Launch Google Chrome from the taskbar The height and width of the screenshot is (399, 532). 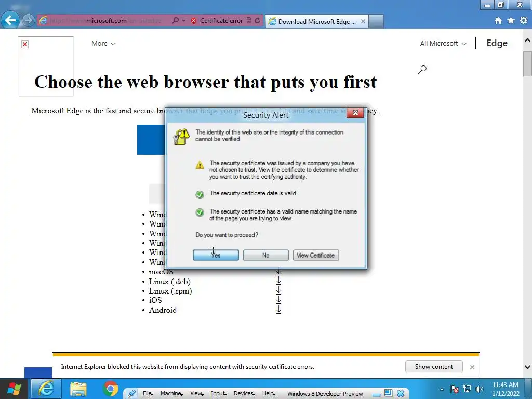[x=111, y=389]
